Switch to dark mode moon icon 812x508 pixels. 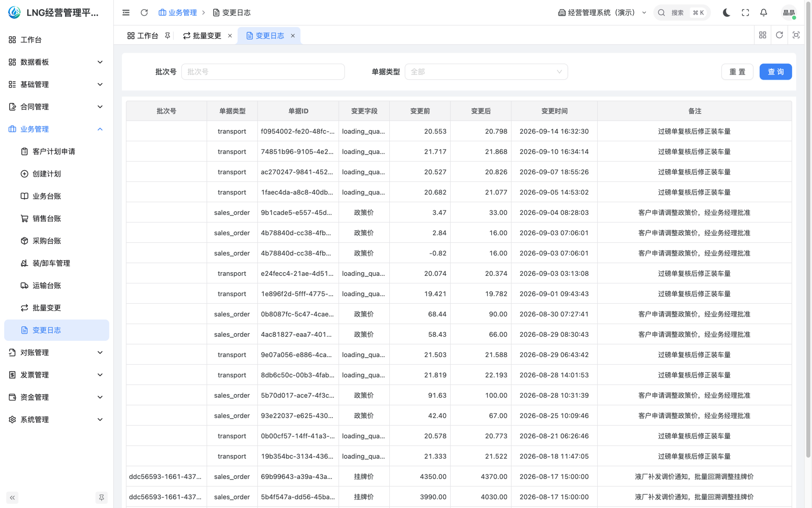(x=727, y=13)
